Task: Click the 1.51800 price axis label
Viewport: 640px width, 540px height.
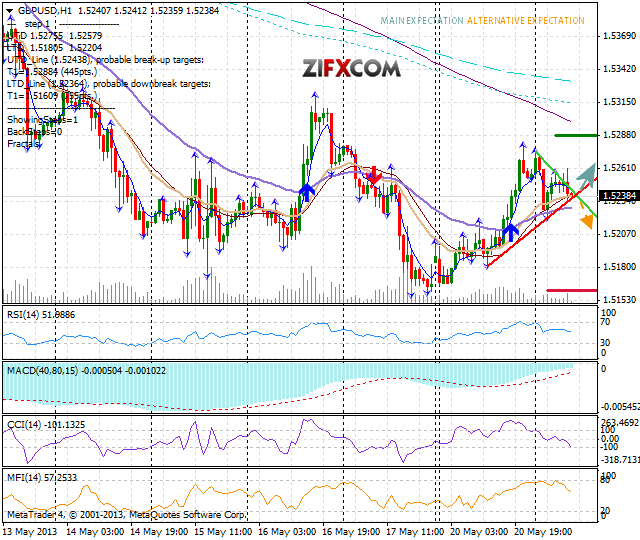Action: (619, 267)
